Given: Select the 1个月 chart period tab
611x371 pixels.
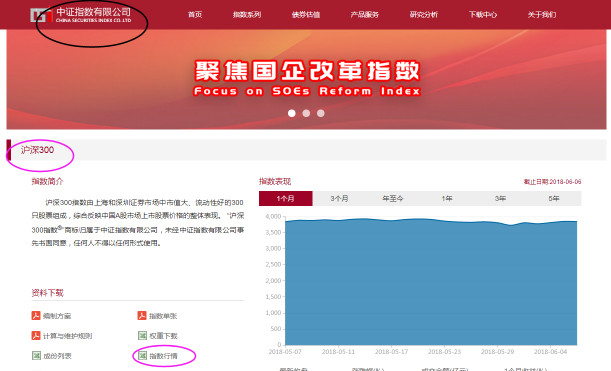Looking at the screenshot, I should pos(286,198).
